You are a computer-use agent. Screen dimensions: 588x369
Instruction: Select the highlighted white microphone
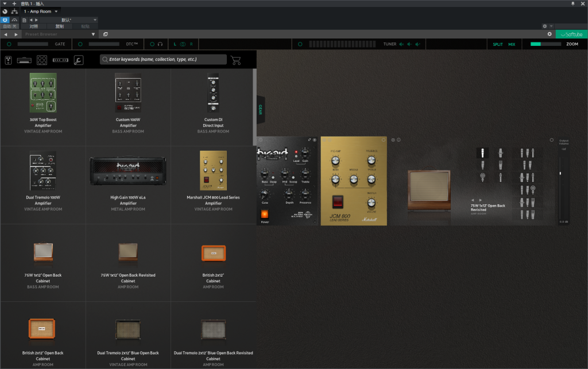(x=482, y=153)
